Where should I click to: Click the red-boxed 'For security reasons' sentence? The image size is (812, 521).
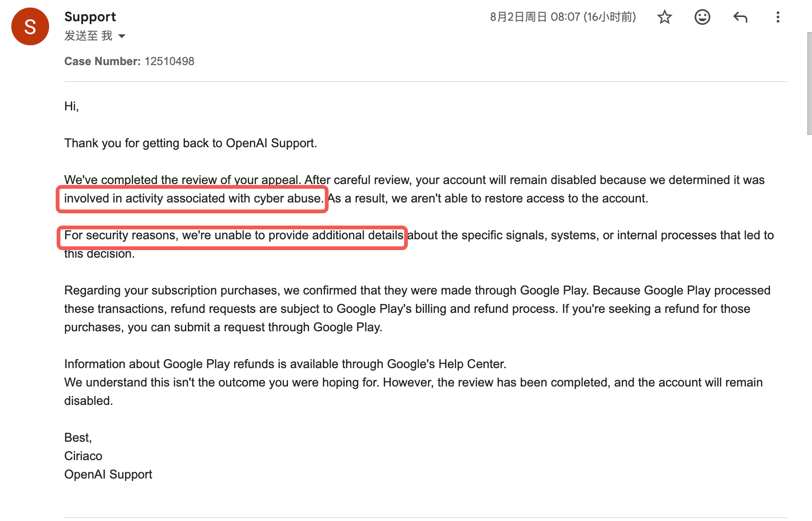(x=234, y=235)
